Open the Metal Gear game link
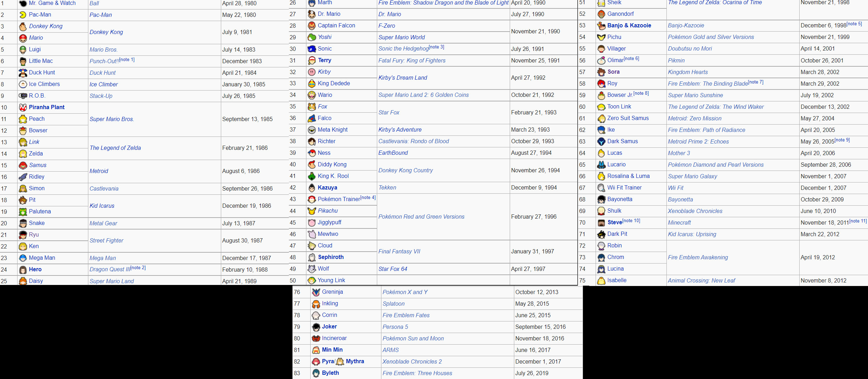This screenshot has height=379, width=868. (x=103, y=223)
